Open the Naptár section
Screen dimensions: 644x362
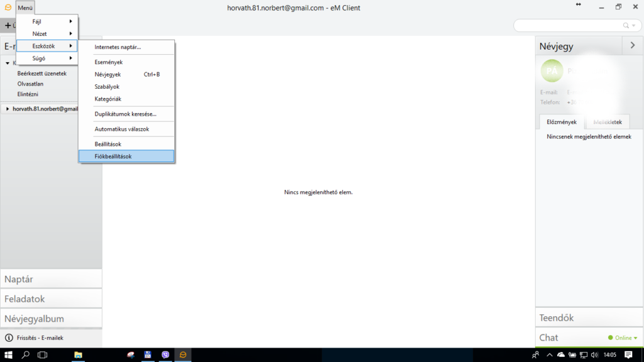tap(51, 279)
